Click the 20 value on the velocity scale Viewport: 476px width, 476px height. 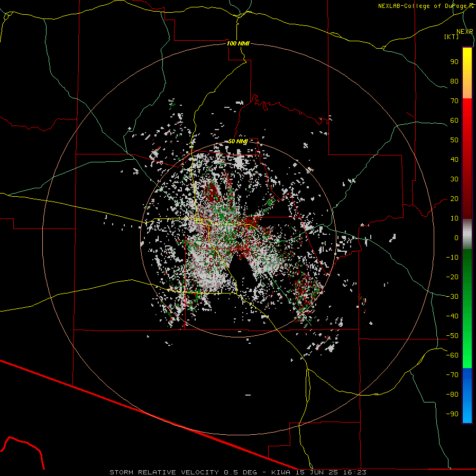click(x=454, y=199)
